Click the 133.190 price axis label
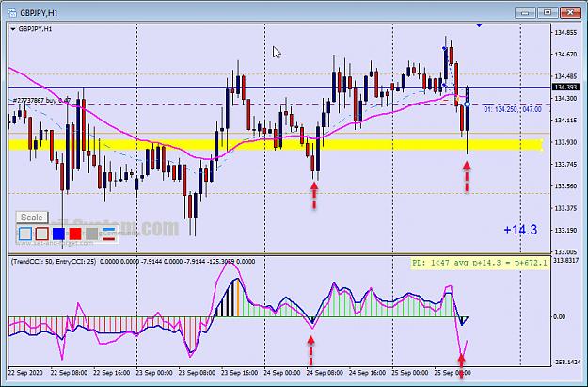Viewport: 588px width, 387px height. (565, 230)
